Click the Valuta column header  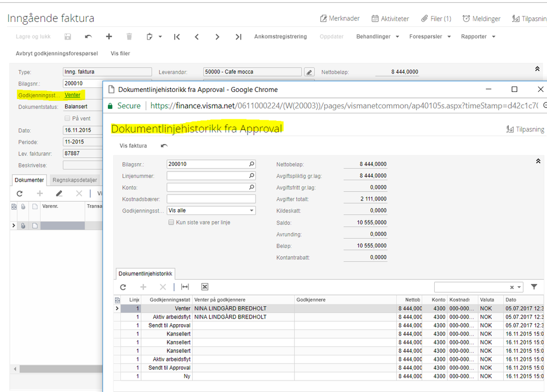(x=491, y=299)
